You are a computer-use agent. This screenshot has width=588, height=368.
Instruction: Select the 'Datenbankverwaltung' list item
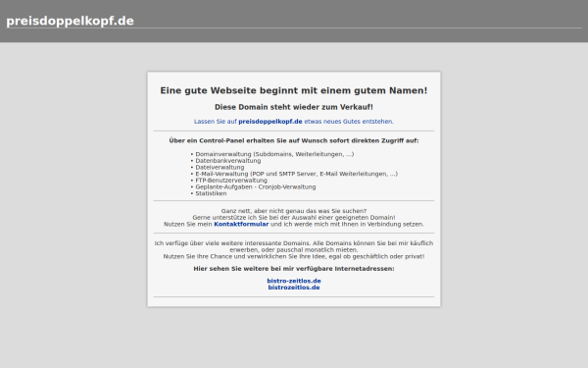tap(228, 161)
